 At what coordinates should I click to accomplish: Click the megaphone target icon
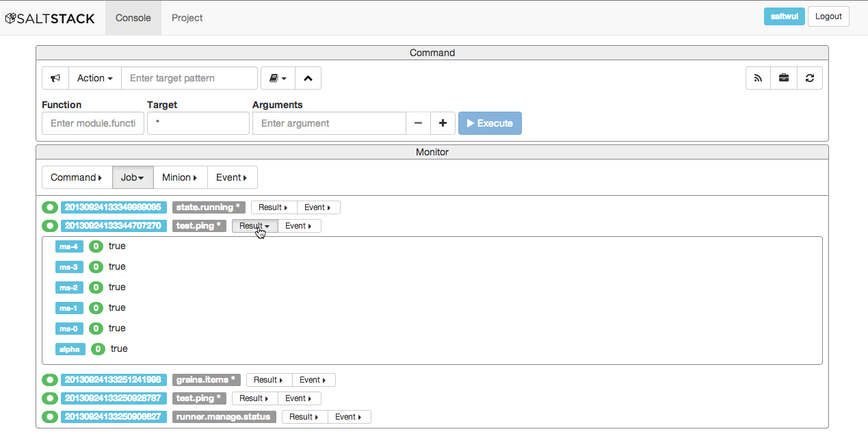point(55,77)
